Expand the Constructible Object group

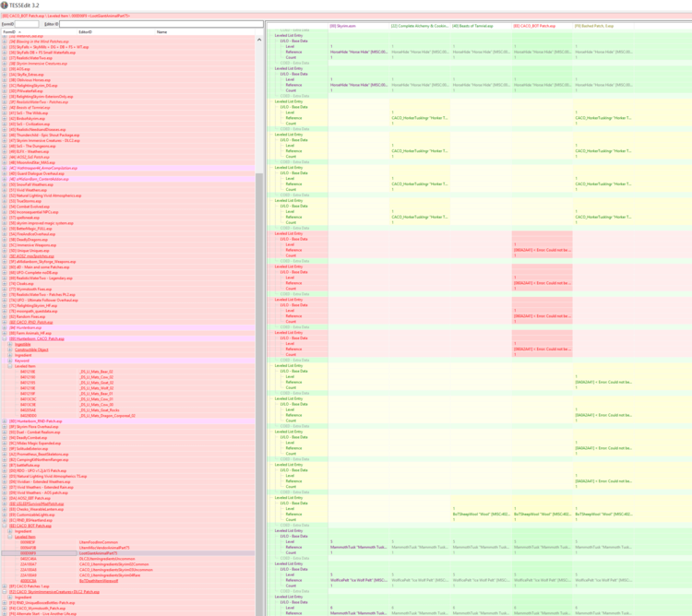tap(10, 349)
